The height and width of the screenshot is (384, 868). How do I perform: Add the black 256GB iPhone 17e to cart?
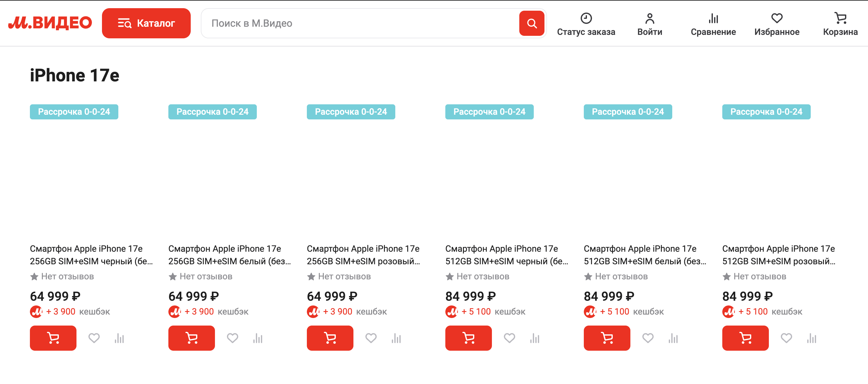click(x=53, y=338)
